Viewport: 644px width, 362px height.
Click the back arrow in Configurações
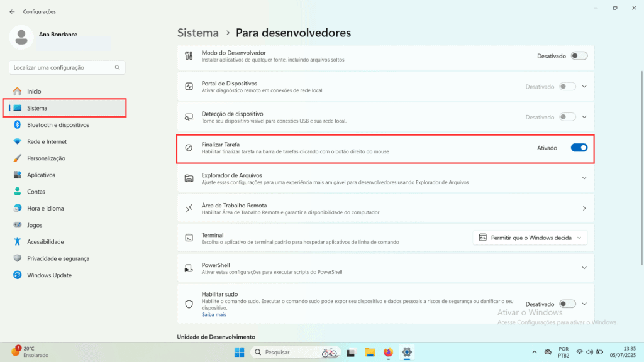[12, 11]
